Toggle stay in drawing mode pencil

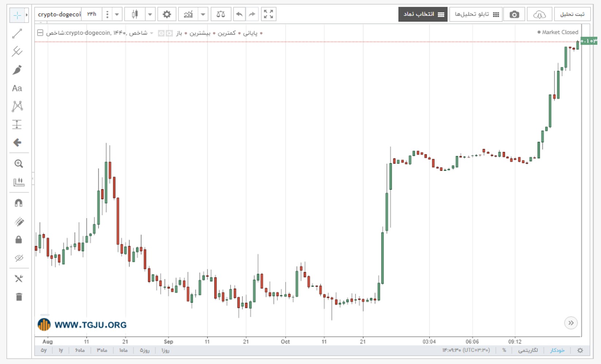19,221
